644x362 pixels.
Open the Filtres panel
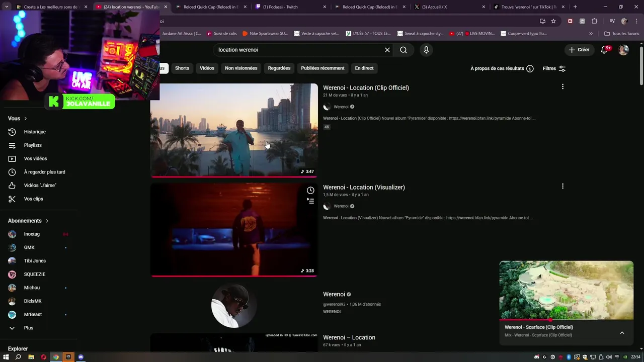click(554, 68)
